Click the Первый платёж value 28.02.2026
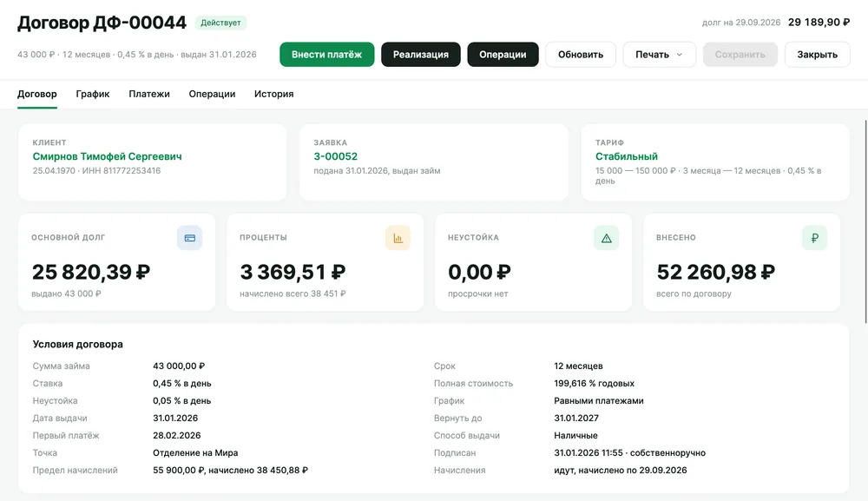The image size is (868, 501). pos(176,435)
